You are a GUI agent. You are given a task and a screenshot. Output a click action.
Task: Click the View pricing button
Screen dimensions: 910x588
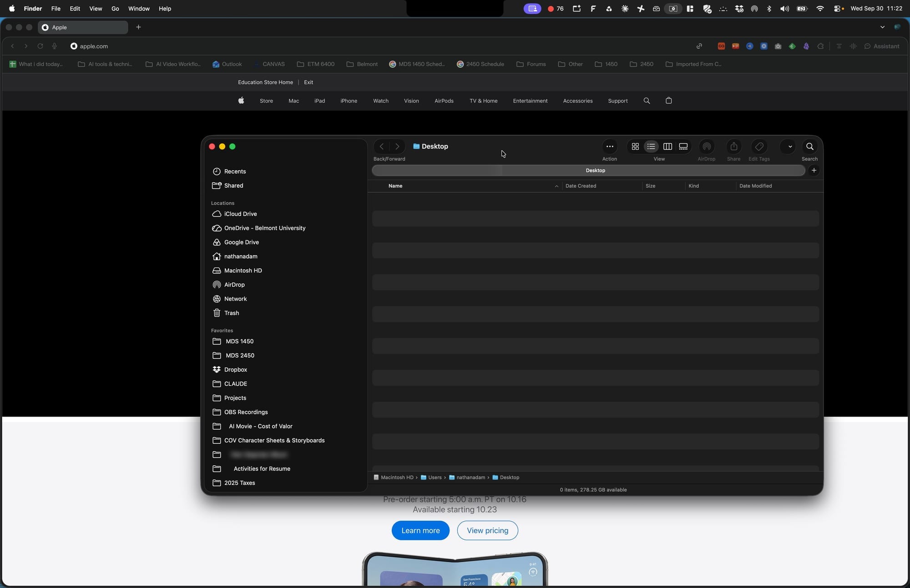[487, 531]
